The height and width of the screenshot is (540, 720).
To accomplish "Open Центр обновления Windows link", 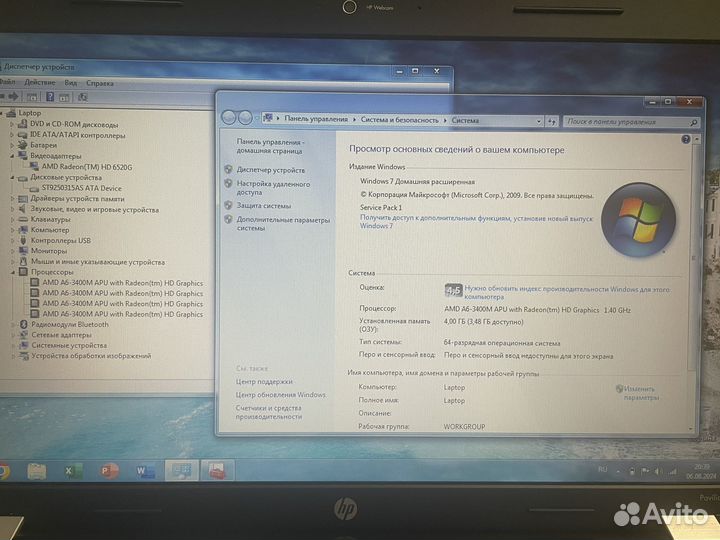I will tap(281, 395).
